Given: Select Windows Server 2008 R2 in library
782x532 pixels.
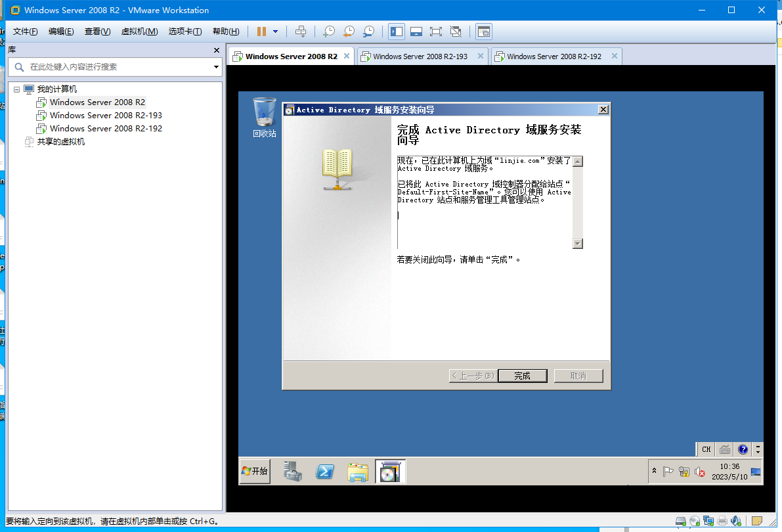Looking at the screenshot, I should coord(97,102).
